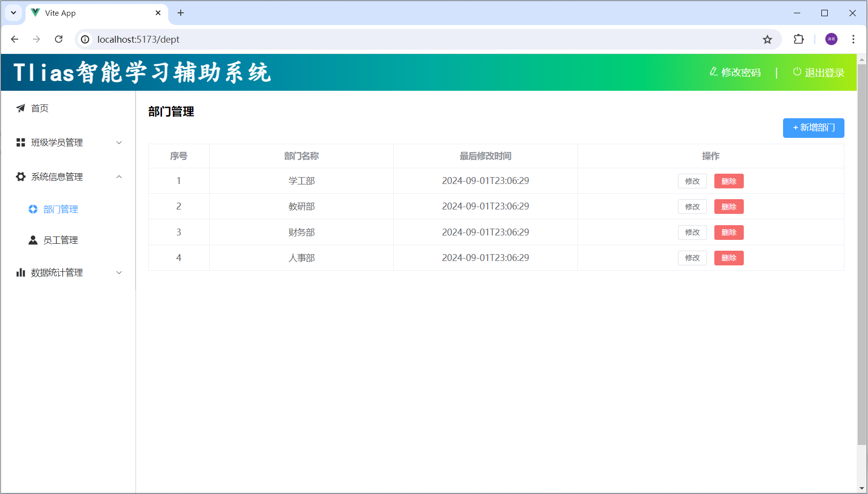The width and height of the screenshot is (868, 494).
Task: Reload the page
Action: 59,39
